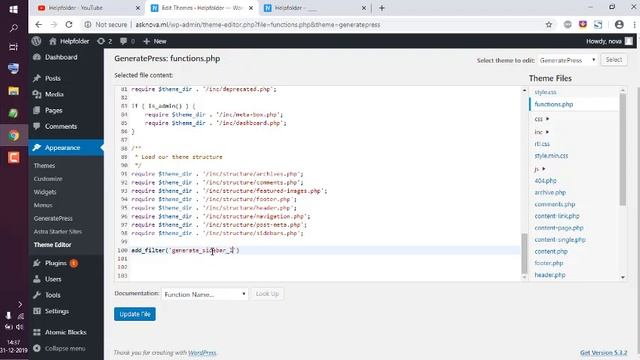Open archive.php theme file

(x=550, y=192)
